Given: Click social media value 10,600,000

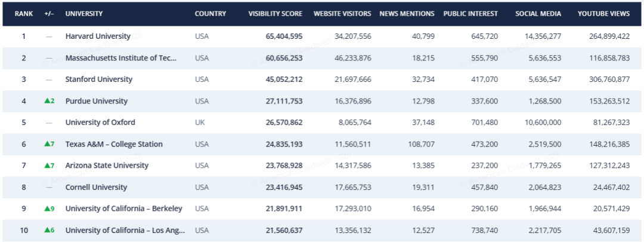Looking at the screenshot, I should (x=543, y=122).
